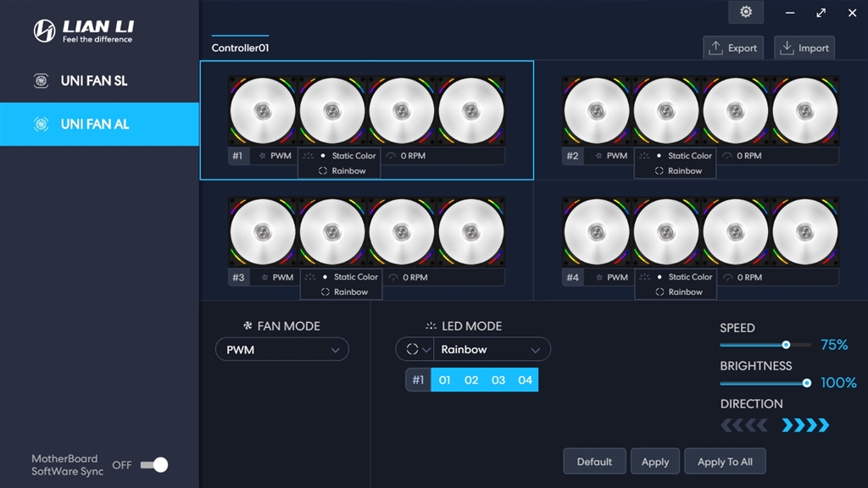Image resolution: width=868 pixels, height=488 pixels.
Task: Click the Default button
Action: 594,462
